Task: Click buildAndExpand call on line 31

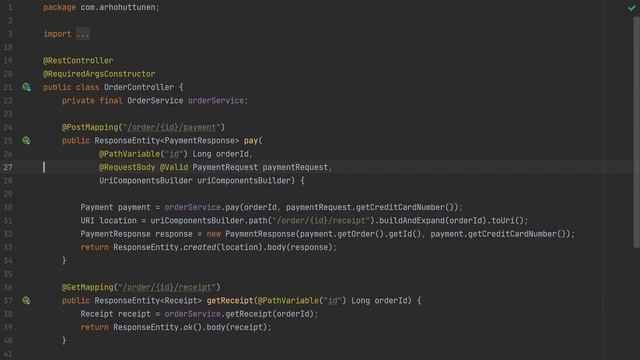Action: click(x=412, y=220)
